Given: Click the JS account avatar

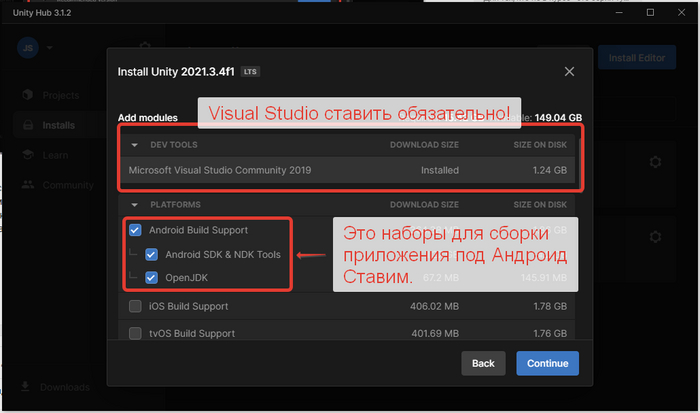Looking at the screenshot, I should tap(28, 48).
